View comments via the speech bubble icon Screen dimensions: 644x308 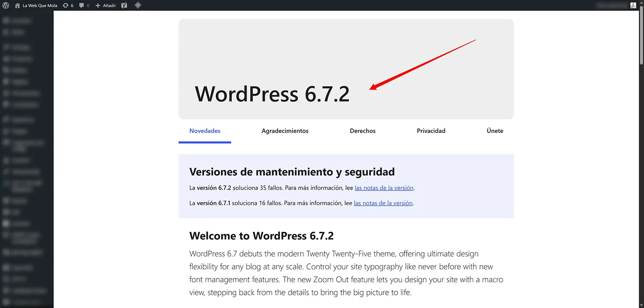(82, 5)
